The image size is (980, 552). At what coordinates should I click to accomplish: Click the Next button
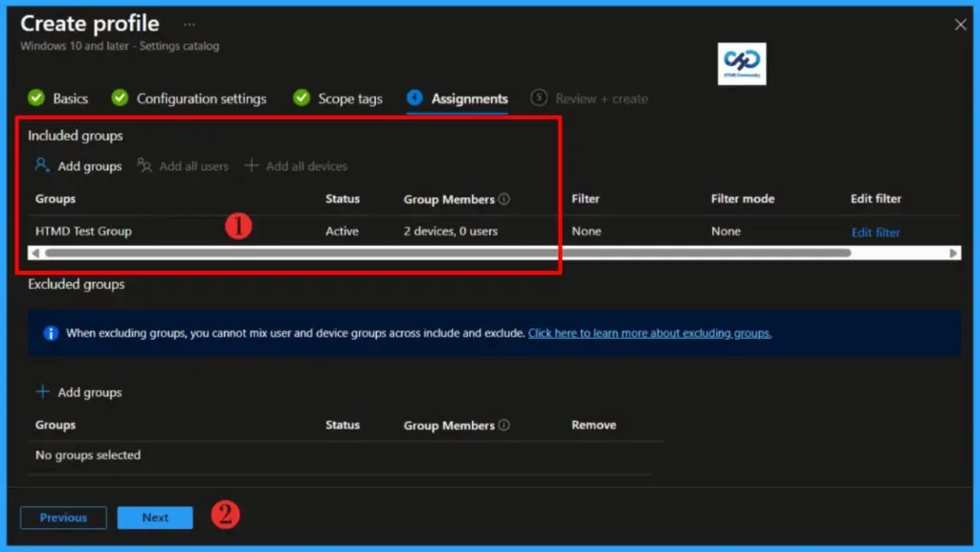pos(155,518)
